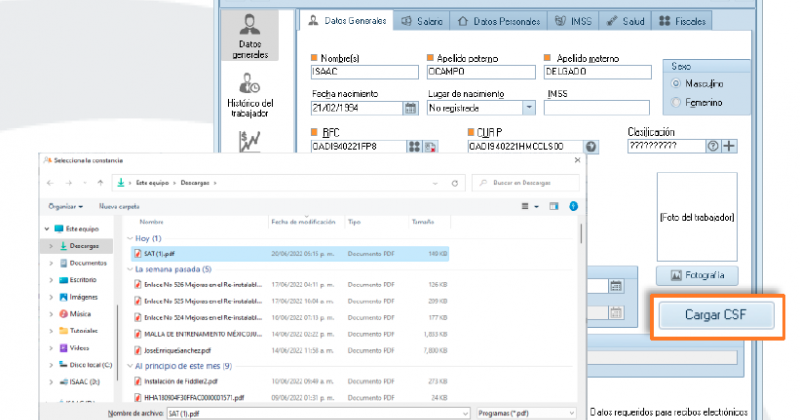Click the Fotografía button
The width and height of the screenshot is (800, 420).
(697, 276)
